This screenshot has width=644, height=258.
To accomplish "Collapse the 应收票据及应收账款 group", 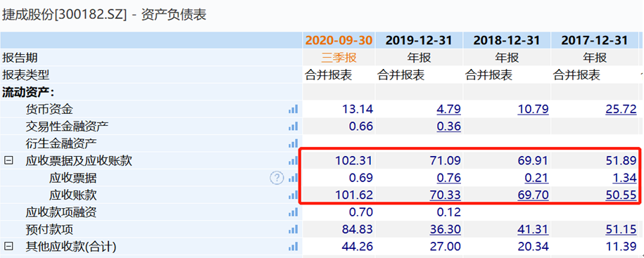I will click(x=8, y=161).
